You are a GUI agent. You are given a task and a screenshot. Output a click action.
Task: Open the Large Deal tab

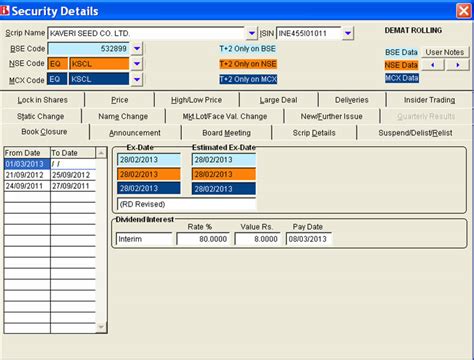coord(278,100)
